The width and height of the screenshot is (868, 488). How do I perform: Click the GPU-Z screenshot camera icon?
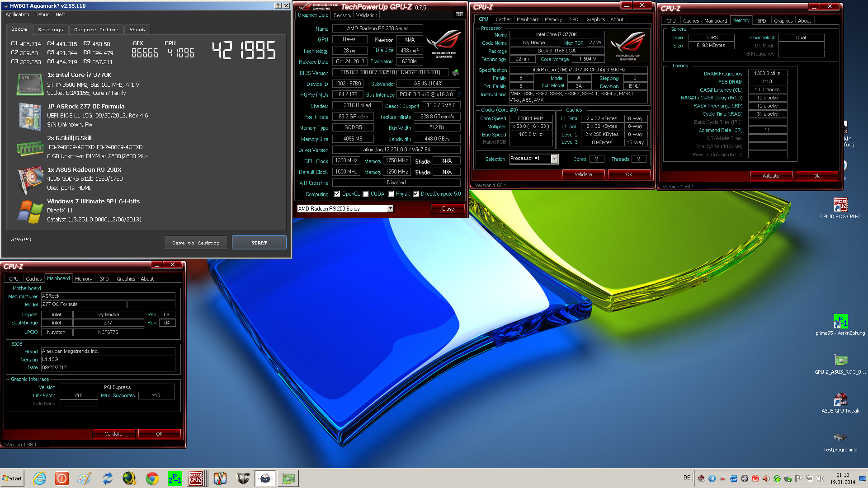(x=459, y=15)
